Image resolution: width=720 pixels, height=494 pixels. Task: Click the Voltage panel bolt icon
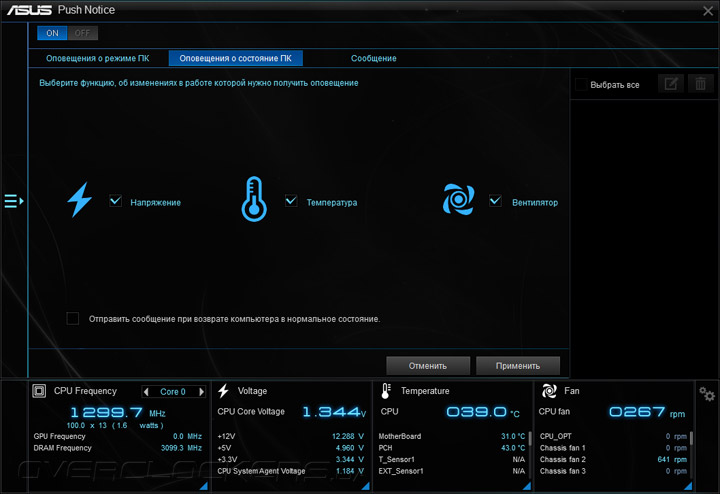pos(224,391)
